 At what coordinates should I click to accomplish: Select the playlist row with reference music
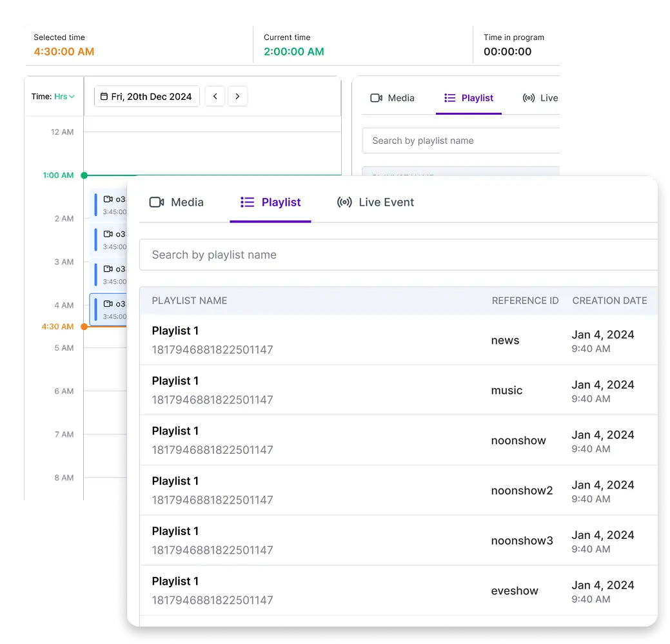pyautogui.click(x=399, y=390)
